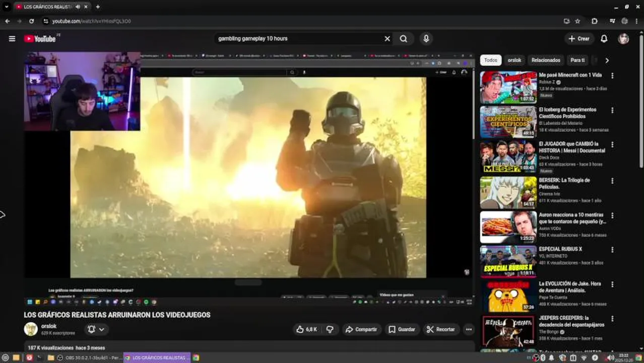This screenshot has height=363, width=644.
Task: Select the orslok filter chip
Action: tap(514, 60)
